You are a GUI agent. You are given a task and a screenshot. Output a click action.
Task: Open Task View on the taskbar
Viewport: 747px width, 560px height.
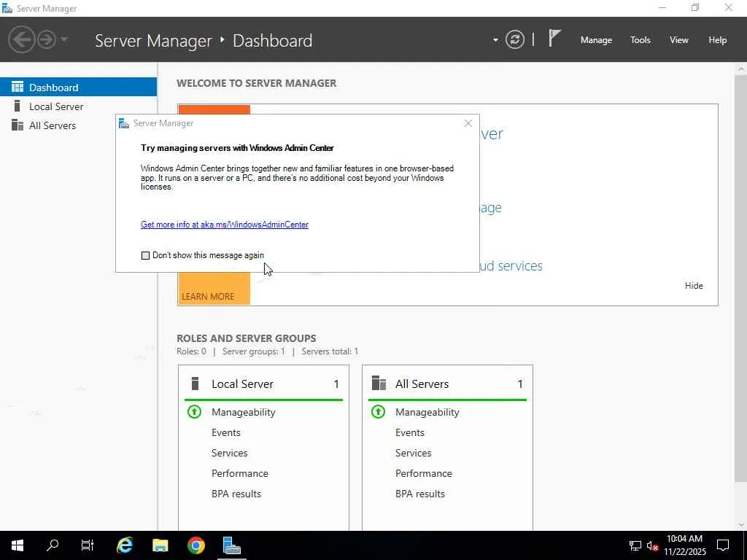click(88, 545)
